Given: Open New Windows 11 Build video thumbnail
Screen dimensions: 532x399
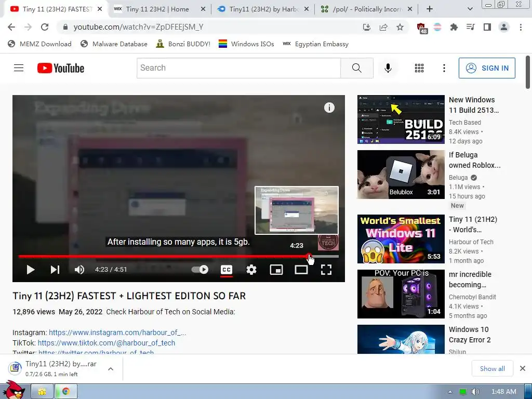Looking at the screenshot, I should point(401,119).
